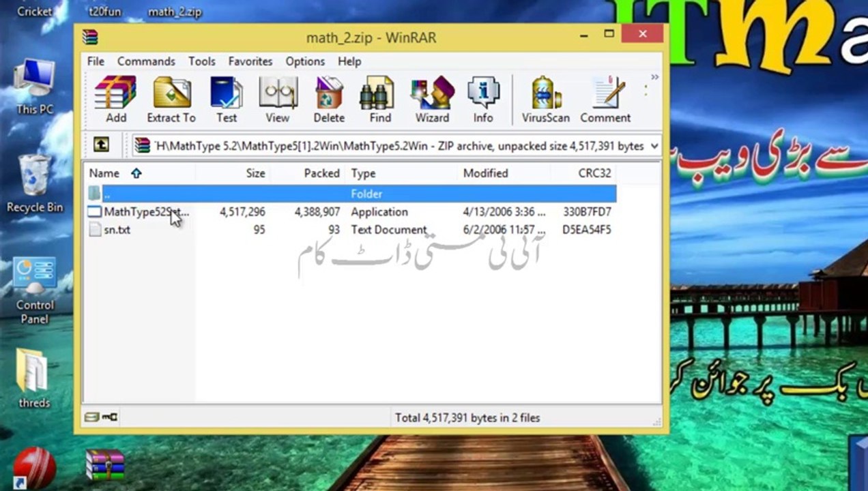Viewport: 868px width, 491px height.
Task: Click the status bar total bytes text
Action: click(x=467, y=417)
